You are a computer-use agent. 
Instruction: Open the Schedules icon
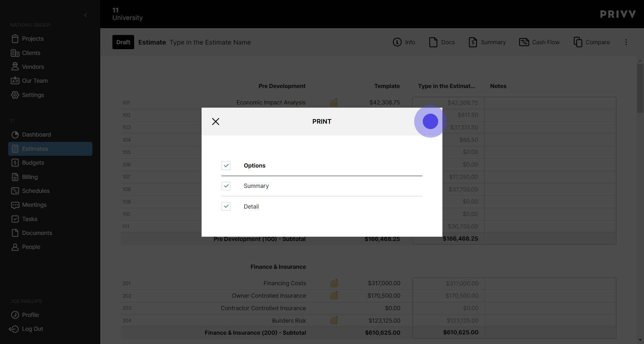coord(15,191)
